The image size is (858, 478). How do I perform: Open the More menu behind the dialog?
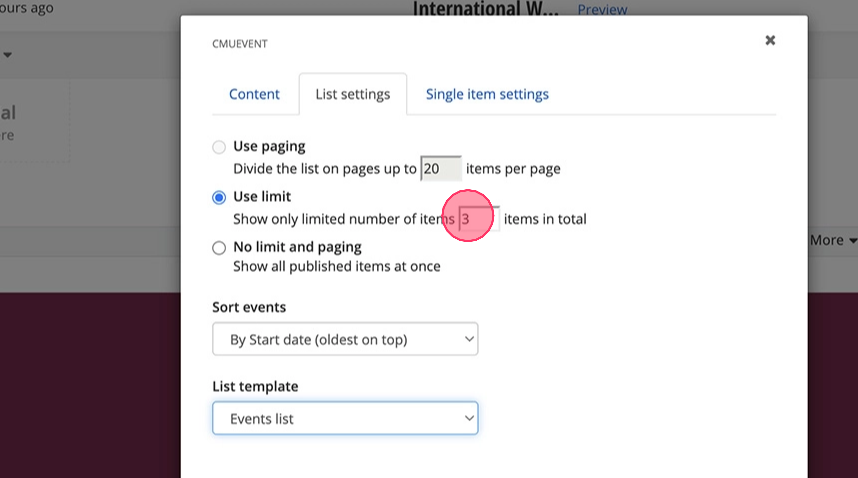[x=833, y=240]
